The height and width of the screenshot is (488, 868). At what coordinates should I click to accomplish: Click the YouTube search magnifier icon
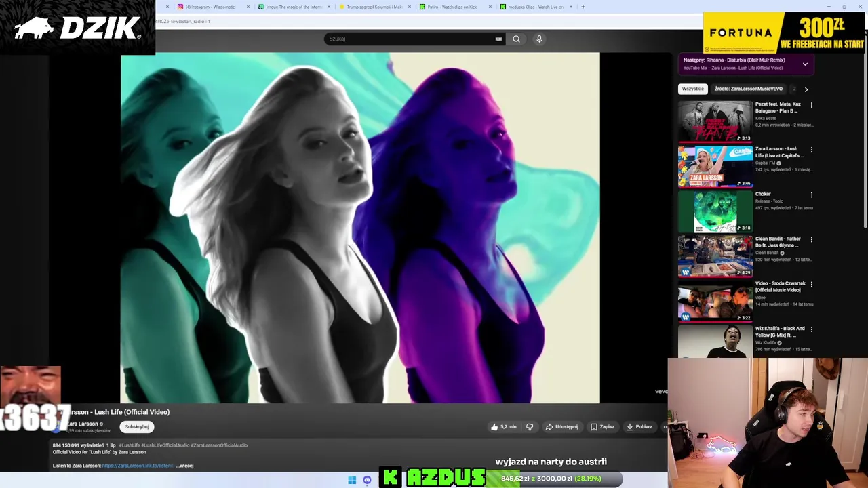[516, 39]
